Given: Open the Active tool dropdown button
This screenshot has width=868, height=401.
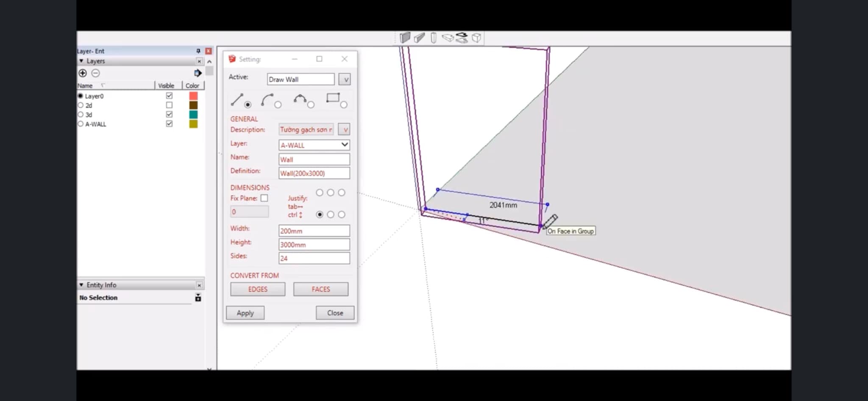Looking at the screenshot, I should click(x=345, y=79).
